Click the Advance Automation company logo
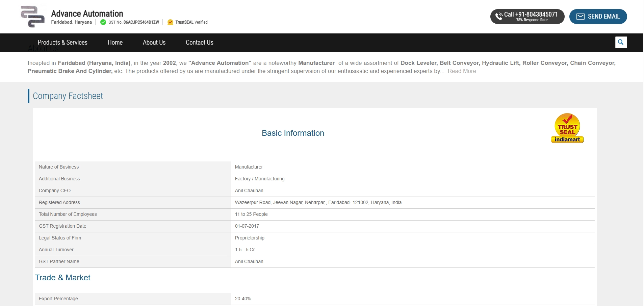 tap(32, 17)
